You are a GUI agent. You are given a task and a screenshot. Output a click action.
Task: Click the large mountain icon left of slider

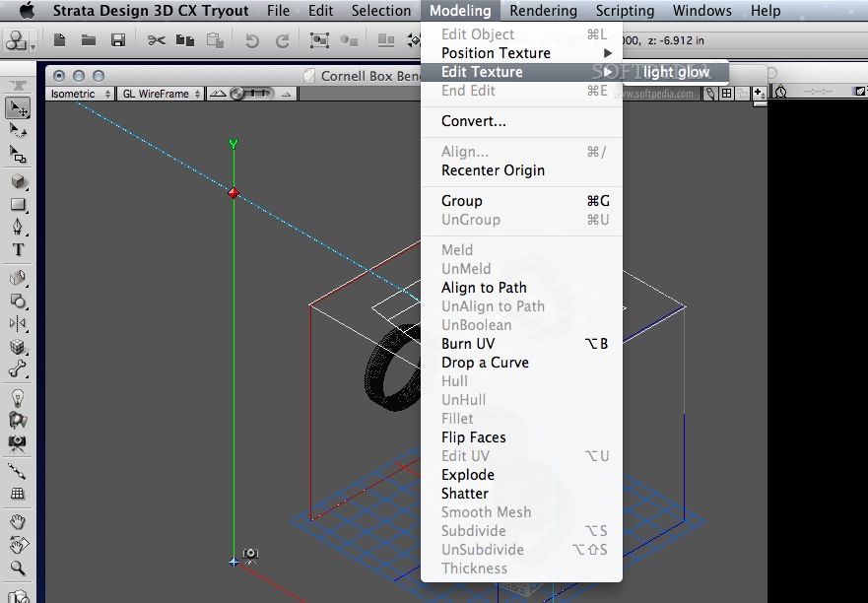tap(218, 94)
